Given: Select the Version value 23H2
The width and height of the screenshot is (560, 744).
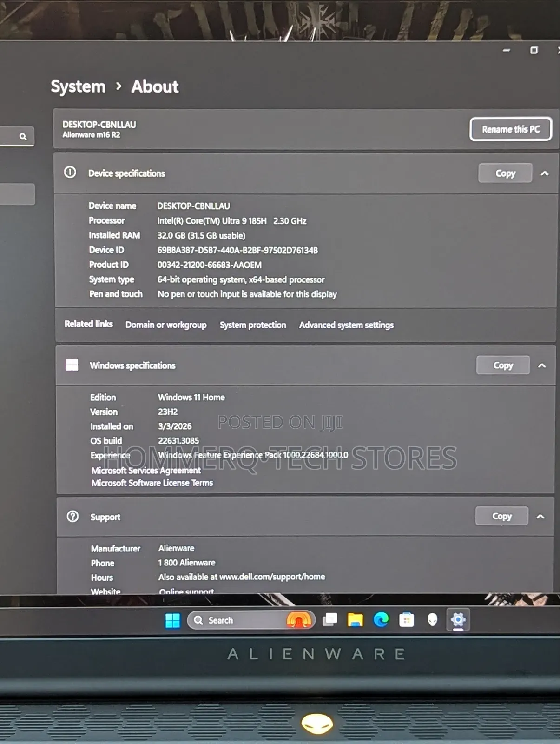Looking at the screenshot, I should pyautogui.click(x=168, y=412).
